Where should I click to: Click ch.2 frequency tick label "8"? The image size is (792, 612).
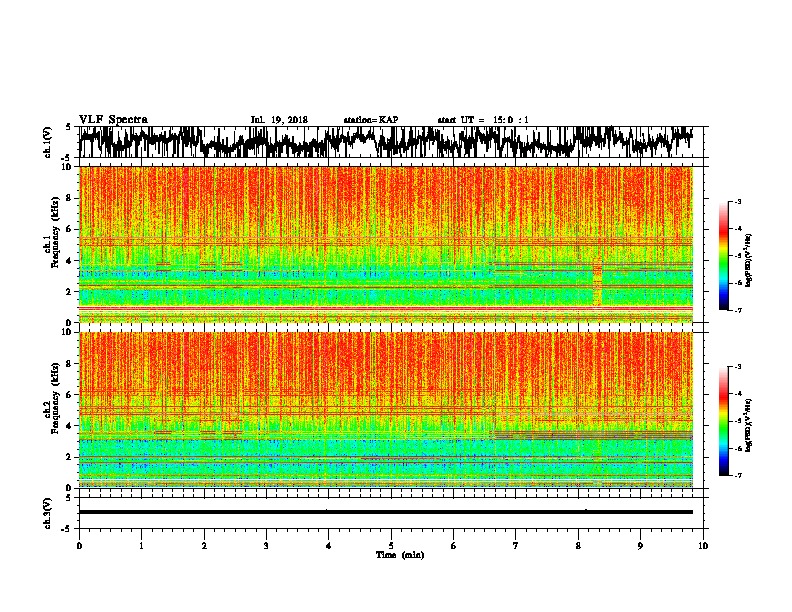click(x=70, y=364)
